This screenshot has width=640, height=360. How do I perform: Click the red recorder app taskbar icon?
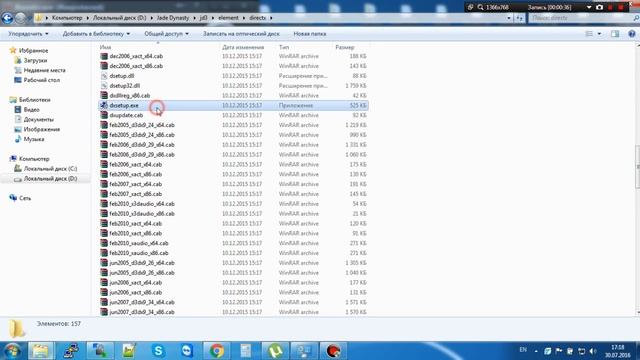[x=333, y=351]
